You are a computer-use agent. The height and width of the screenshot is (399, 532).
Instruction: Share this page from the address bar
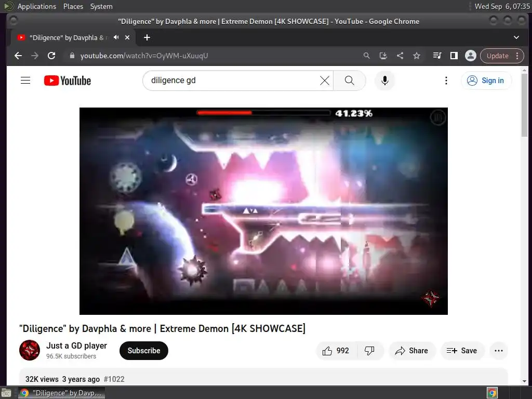coord(400,56)
